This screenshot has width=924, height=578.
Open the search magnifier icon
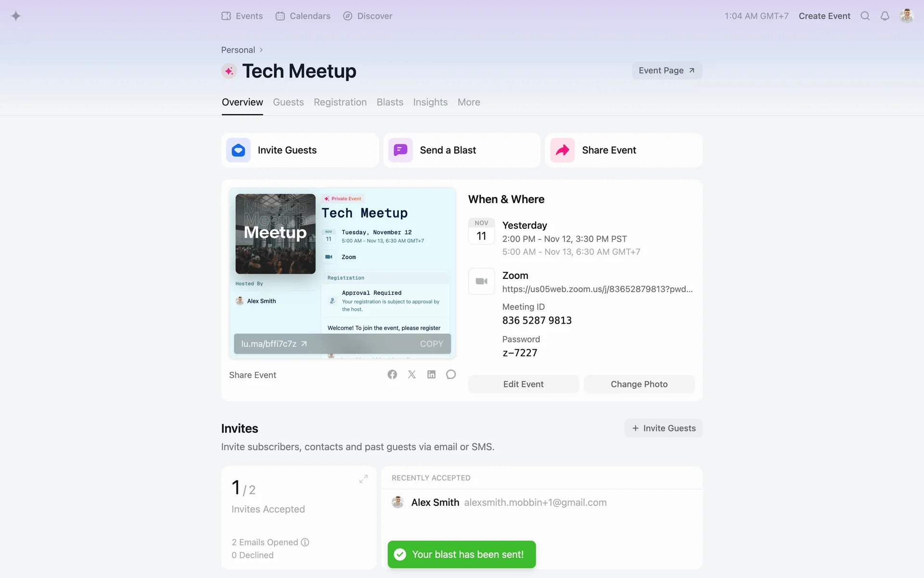pos(865,16)
